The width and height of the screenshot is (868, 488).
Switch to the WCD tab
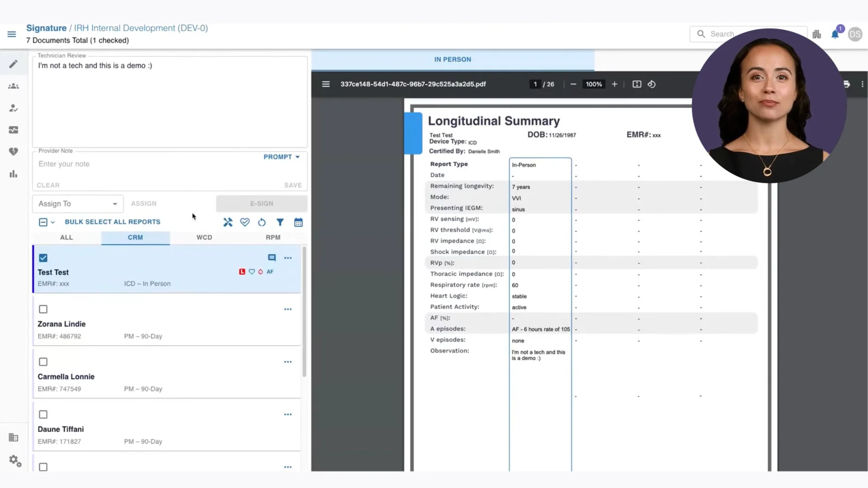[x=204, y=237]
